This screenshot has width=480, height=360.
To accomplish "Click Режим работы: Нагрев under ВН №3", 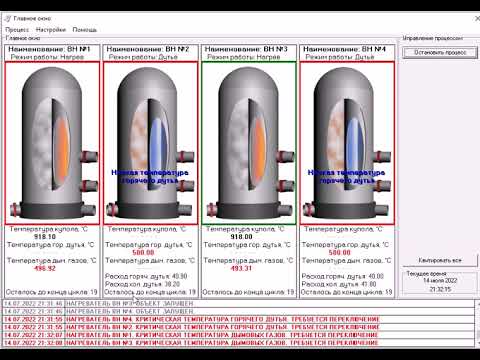I will (x=244, y=57).
